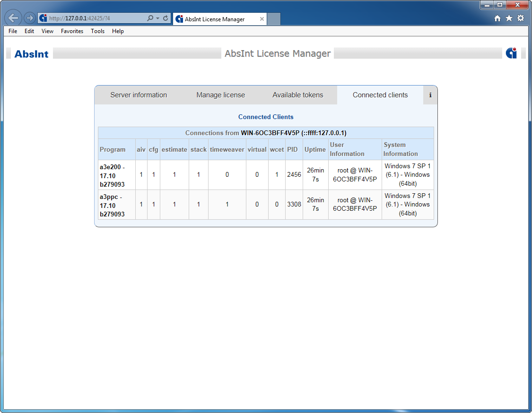Viewport: 532px width, 413px height.
Task: Open the Help menu
Action: [x=118, y=31]
